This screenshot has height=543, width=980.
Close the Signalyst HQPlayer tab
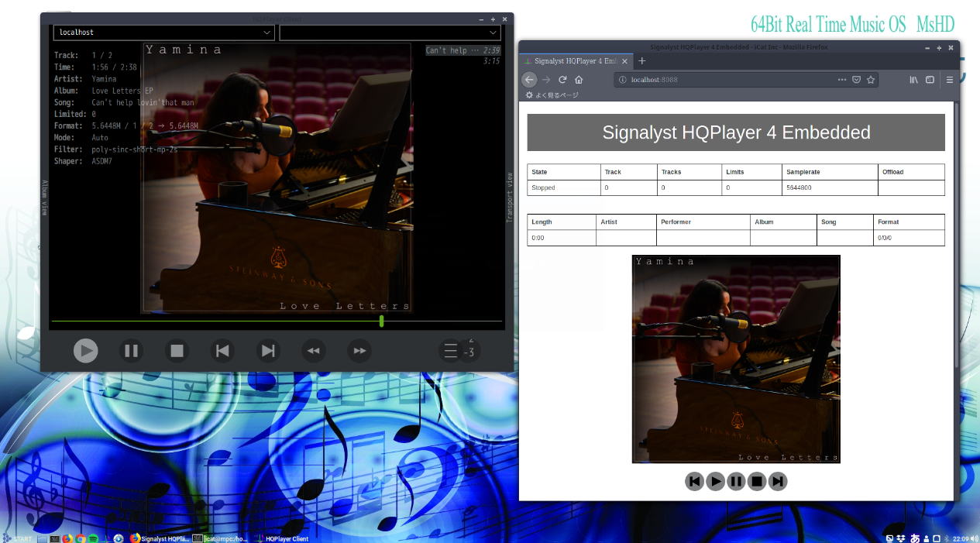624,60
